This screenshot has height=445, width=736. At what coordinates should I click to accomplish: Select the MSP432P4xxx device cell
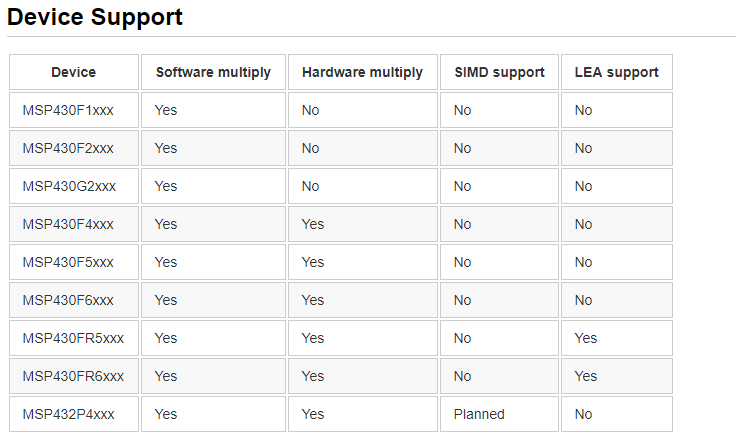click(x=69, y=414)
